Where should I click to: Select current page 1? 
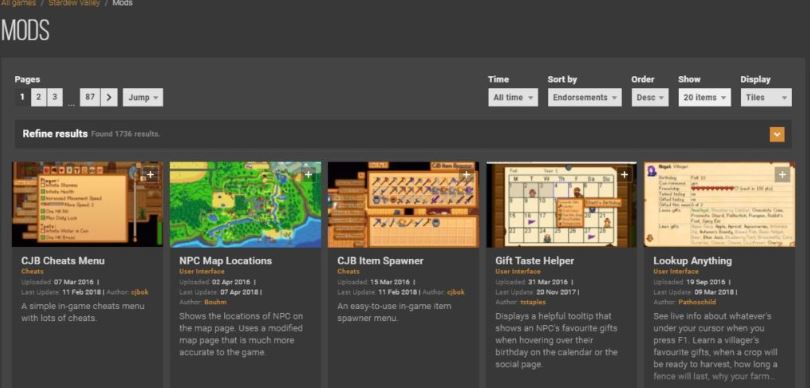[22, 97]
